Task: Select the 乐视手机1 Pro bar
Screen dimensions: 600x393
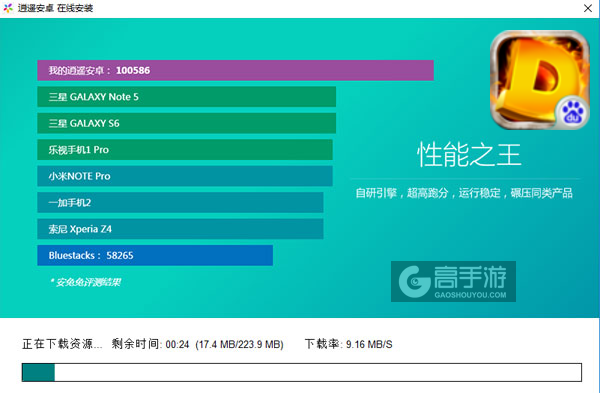Action: [x=185, y=149]
